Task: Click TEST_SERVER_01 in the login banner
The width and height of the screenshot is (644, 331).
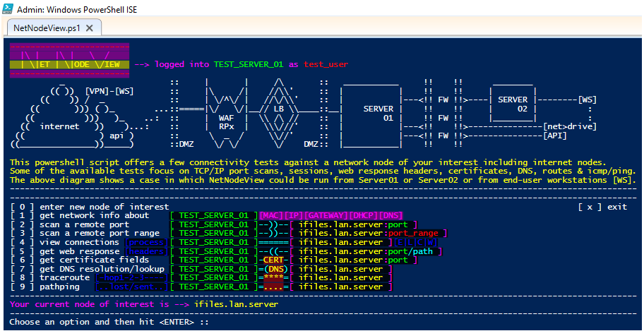Action: coord(249,64)
